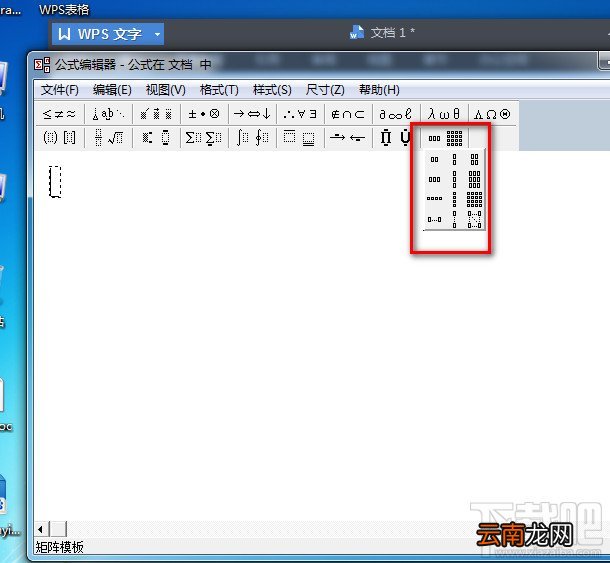
Task: Insert a 4x4 matrix template
Action: tap(474, 199)
